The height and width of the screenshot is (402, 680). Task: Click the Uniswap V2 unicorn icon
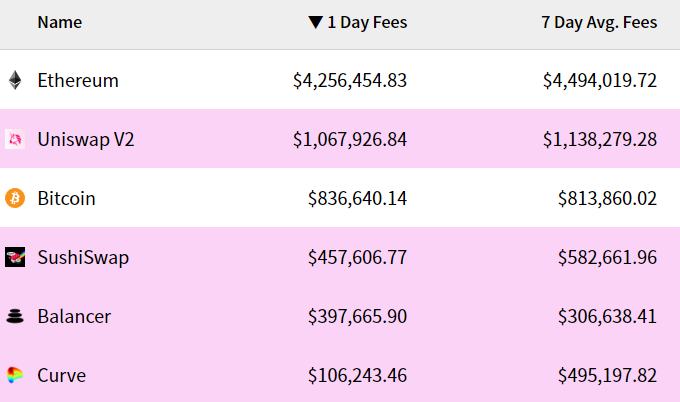click(x=14, y=139)
